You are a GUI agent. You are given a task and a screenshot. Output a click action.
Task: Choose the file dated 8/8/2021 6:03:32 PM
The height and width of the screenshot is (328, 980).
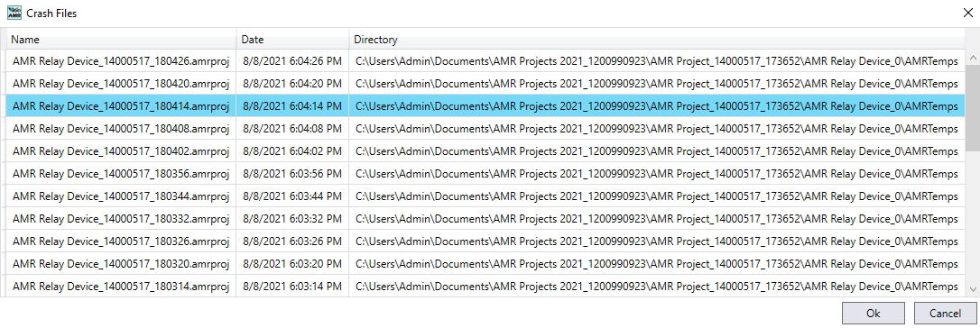click(485, 219)
